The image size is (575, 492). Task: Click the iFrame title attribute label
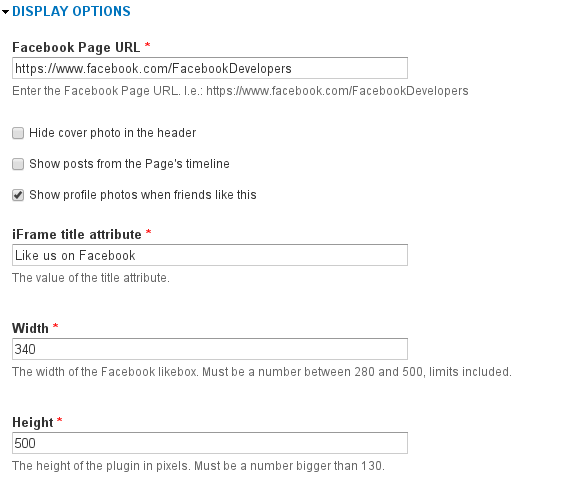pyautogui.click(x=77, y=234)
